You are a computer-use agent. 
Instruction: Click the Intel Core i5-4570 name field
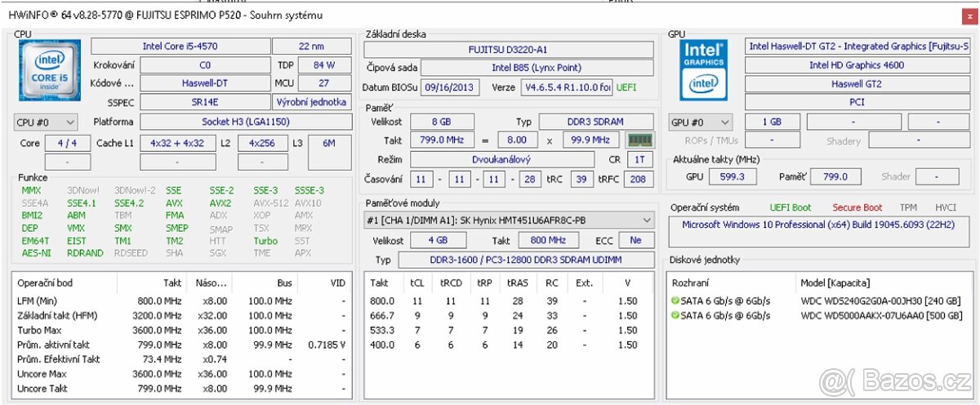(x=180, y=47)
